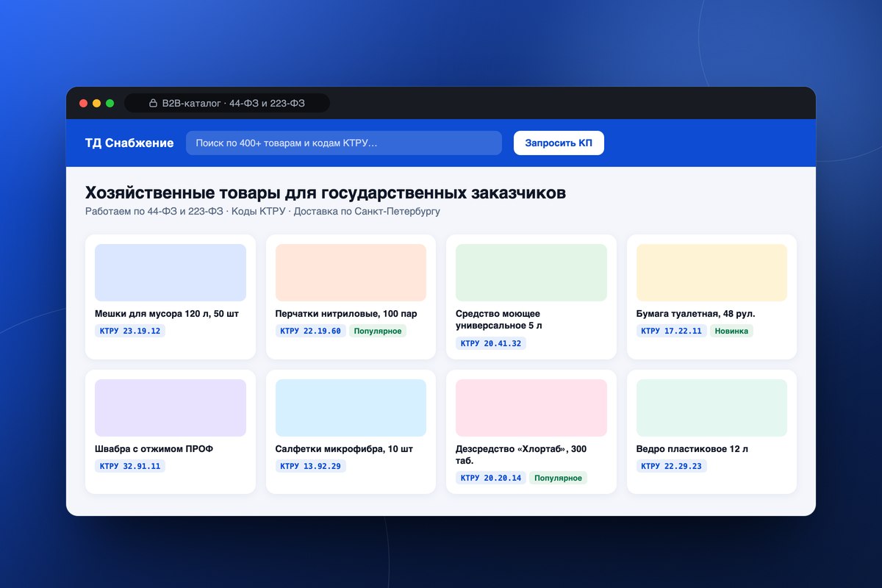
Task: Open the Швабра с отжимом ПРОФ image
Action: pyautogui.click(x=171, y=408)
